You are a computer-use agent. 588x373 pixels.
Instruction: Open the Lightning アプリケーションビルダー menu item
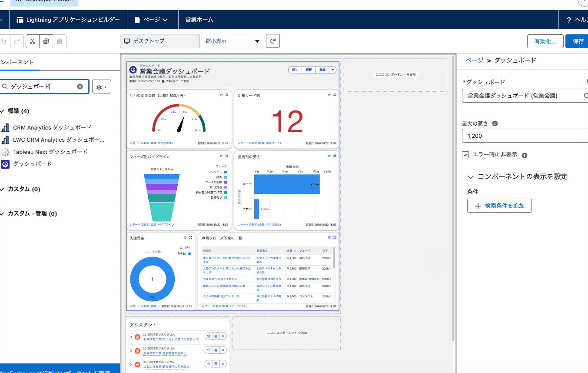(67, 20)
